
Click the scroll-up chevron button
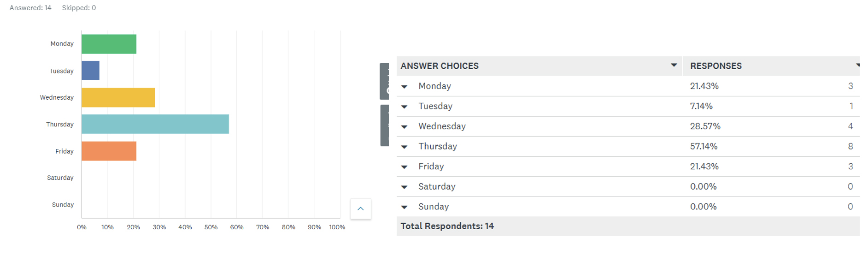pyautogui.click(x=361, y=209)
